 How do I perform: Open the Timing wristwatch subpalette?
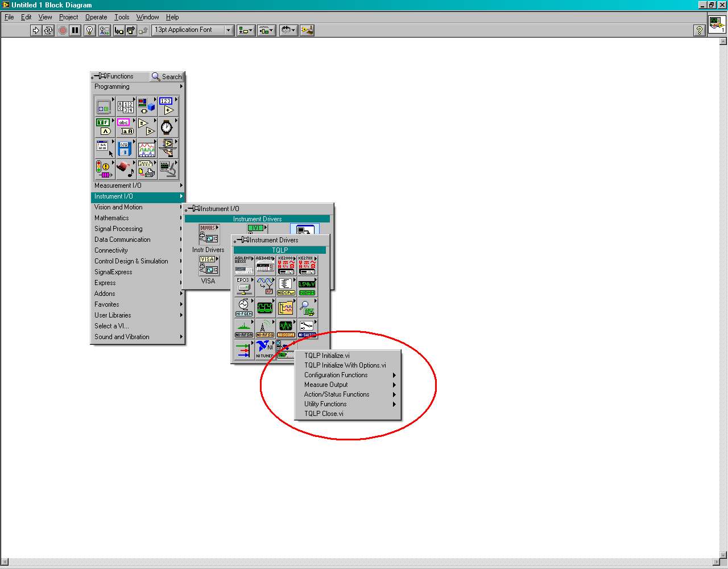coord(167,127)
